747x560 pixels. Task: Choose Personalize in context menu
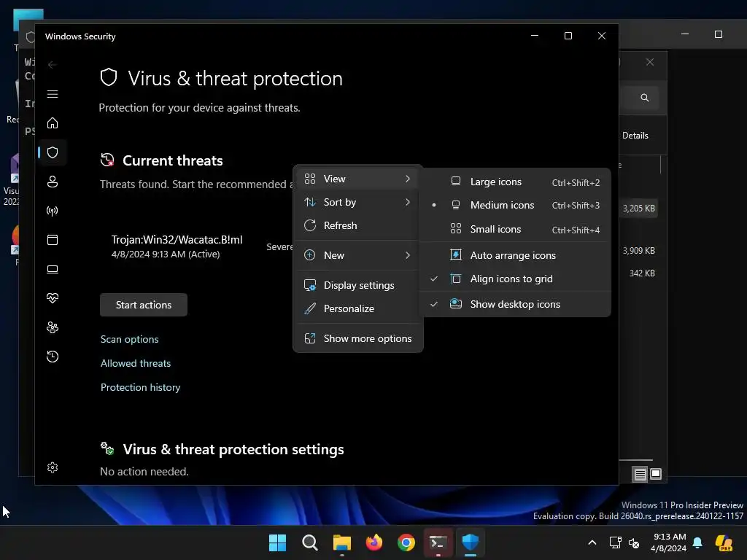357,308
